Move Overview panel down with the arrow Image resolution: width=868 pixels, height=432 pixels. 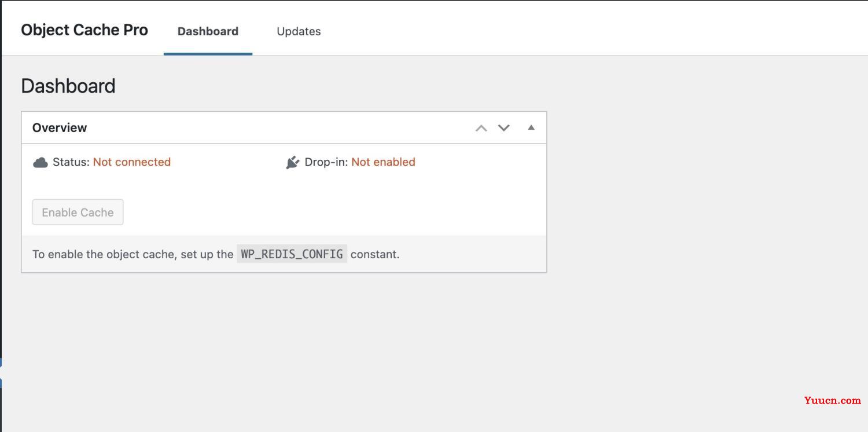504,128
